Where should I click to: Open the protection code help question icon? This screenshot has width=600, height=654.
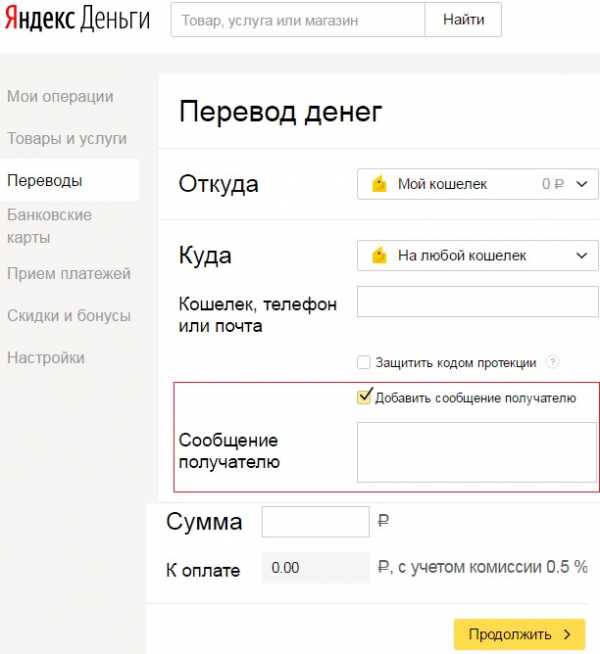[x=552, y=362]
